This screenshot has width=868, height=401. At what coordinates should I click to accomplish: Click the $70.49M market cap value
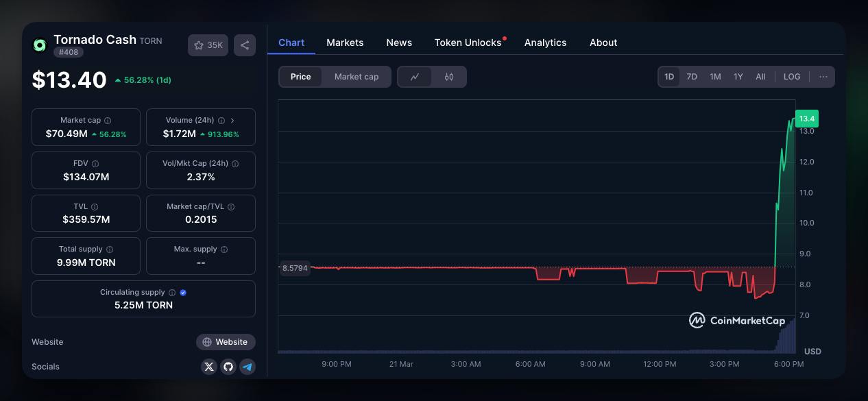(x=67, y=134)
